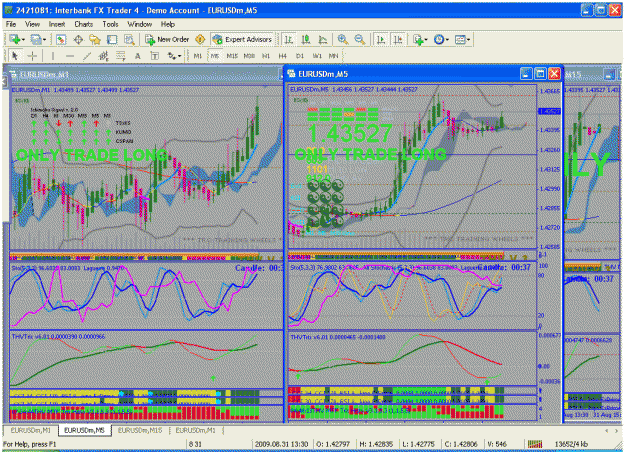Select the crosshair tool
This screenshot has width=625, height=452.
point(32,56)
